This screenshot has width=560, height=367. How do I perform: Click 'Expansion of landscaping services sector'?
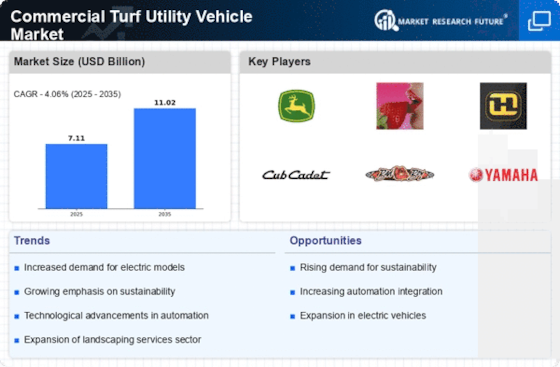click(x=112, y=340)
